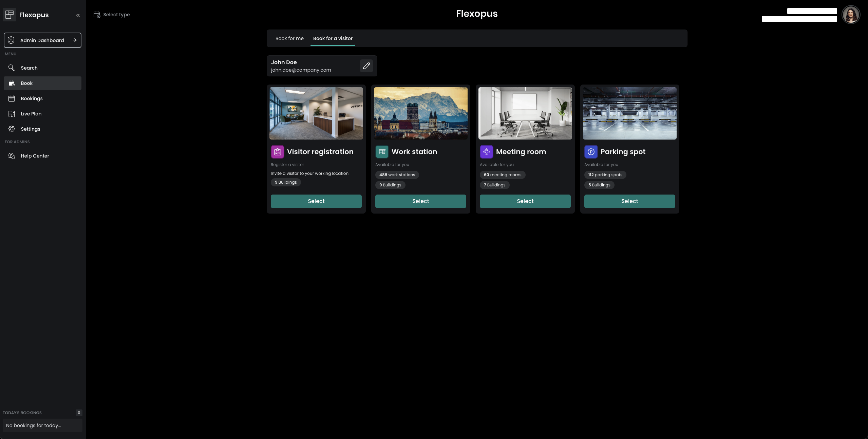Click the blue Parking spot P icon
The image size is (868, 439).
click(591, 152)
